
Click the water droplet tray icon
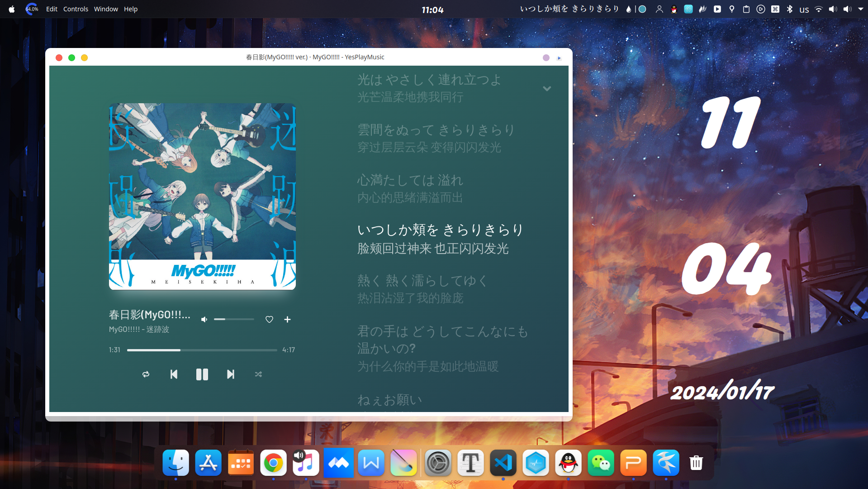628,9
